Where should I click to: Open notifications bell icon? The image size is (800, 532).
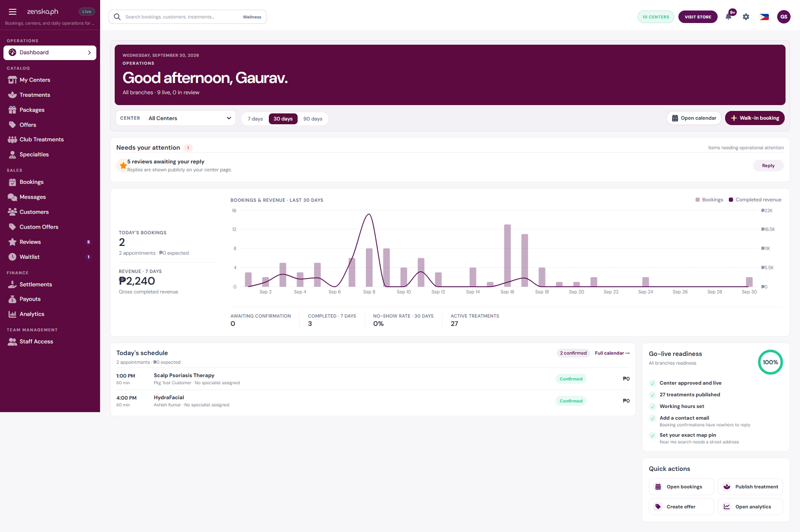[728, 17]
